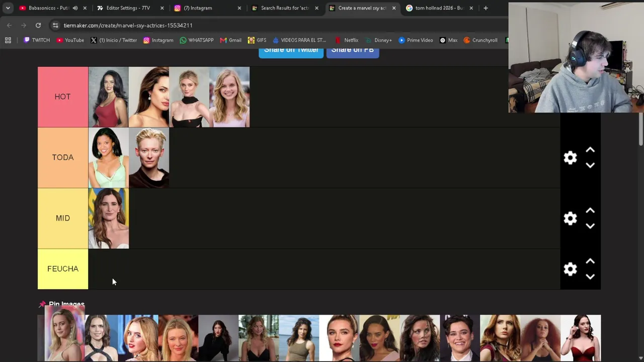Open the Prime Video bookmark
The width and height of the screenshot is (644, 362).
416,40
